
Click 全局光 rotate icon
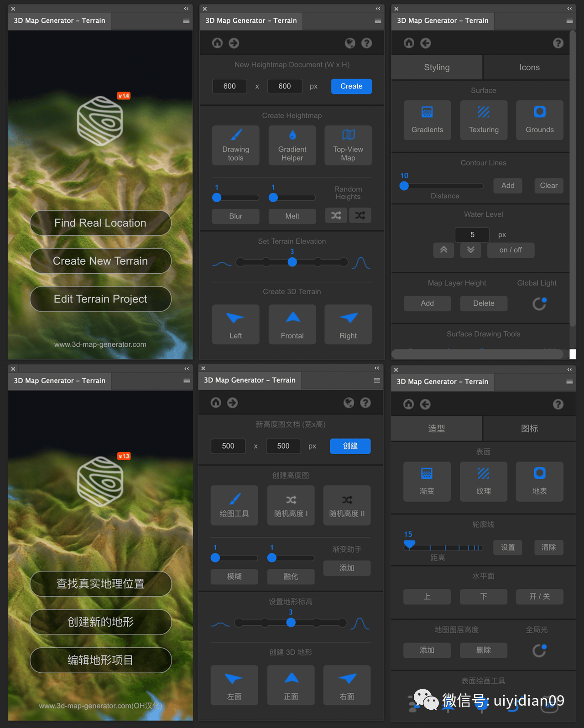coord(540,650)
